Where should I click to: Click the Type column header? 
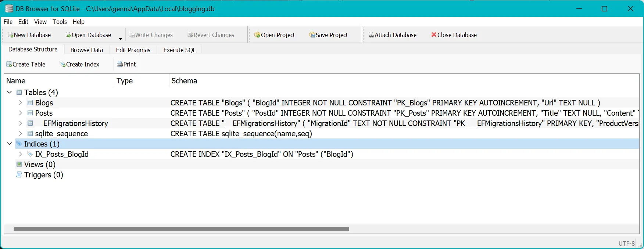point(142,81)
